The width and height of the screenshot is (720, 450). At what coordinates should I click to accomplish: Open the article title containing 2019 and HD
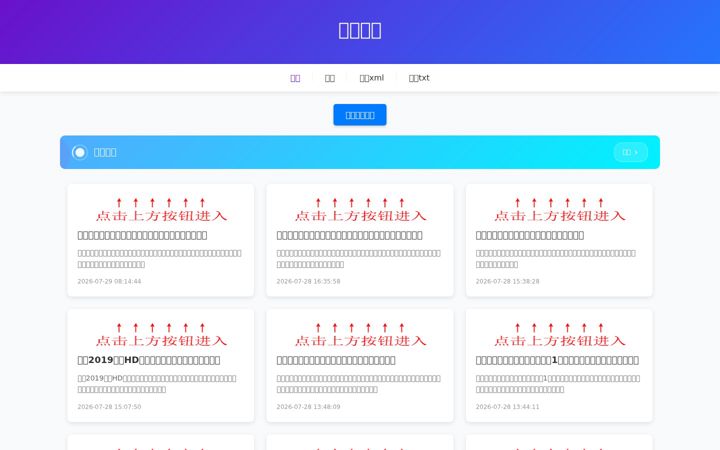point(149,360)
